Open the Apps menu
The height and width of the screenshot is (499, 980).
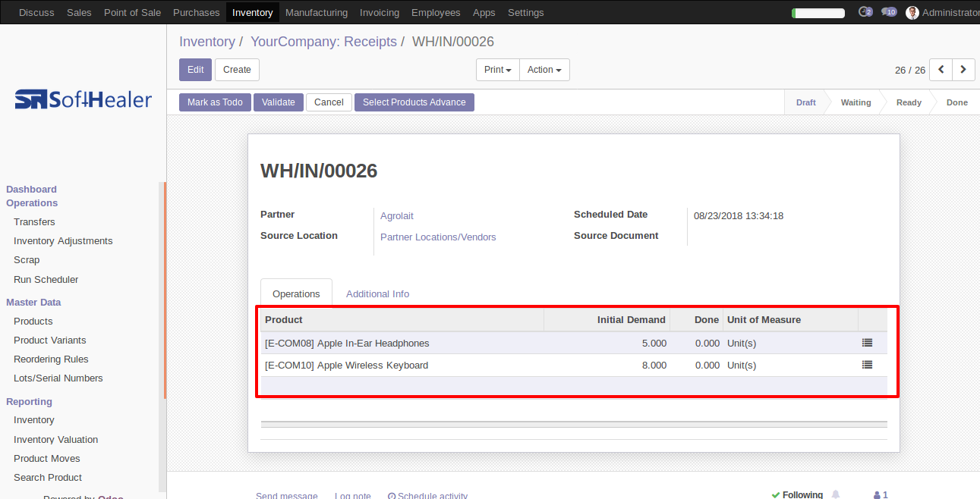click(484, 13)
